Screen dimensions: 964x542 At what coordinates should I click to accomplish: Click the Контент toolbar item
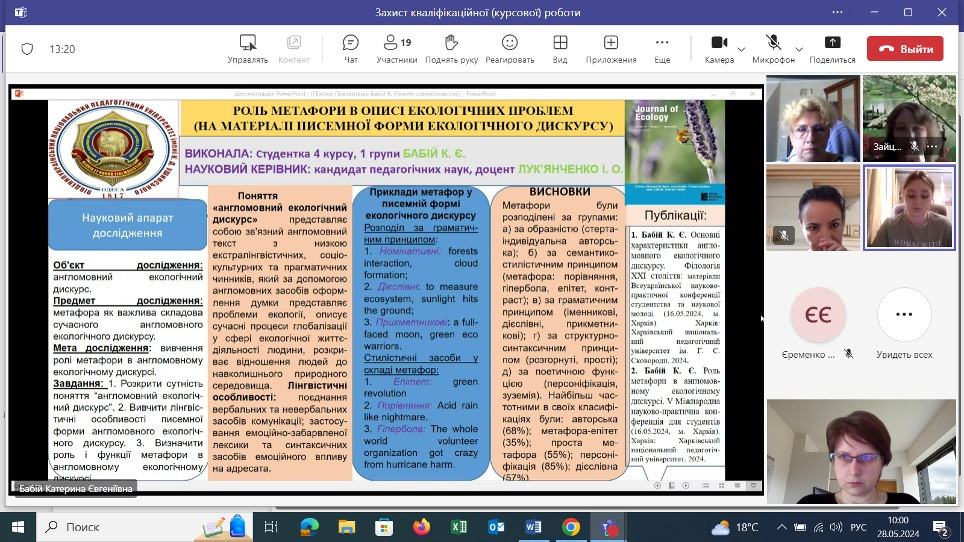[x=294, y=49]
